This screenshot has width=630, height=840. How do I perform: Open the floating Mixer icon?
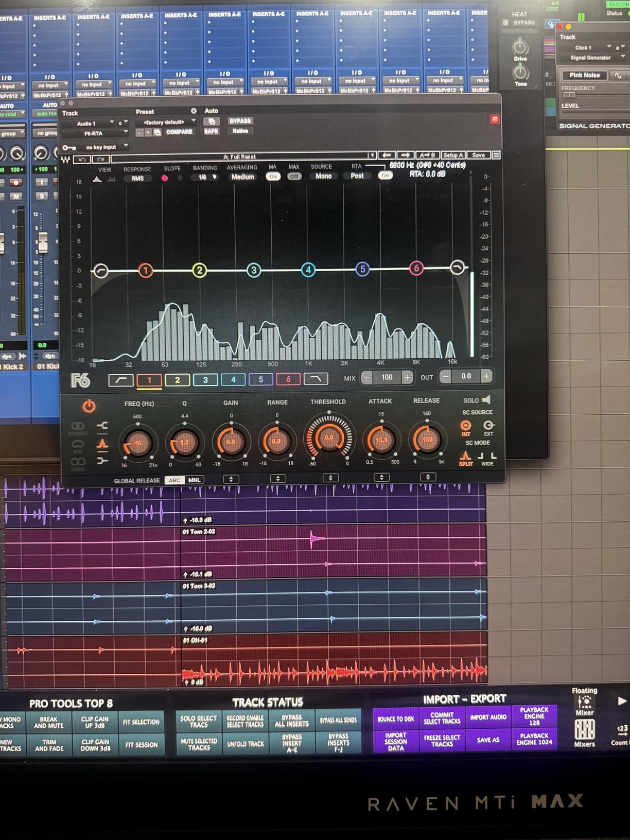click(585, 703)
